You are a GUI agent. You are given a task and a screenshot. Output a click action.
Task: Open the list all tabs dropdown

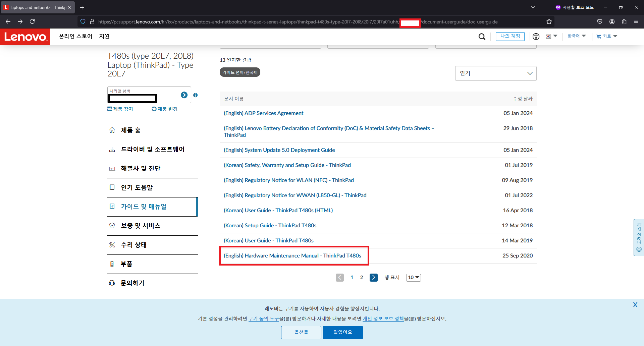pos(533,7)
